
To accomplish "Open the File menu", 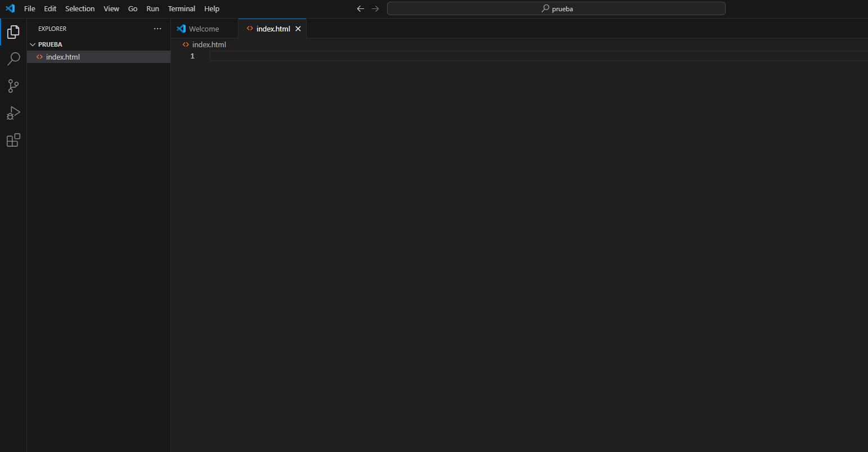I will [x=30, y=8].
